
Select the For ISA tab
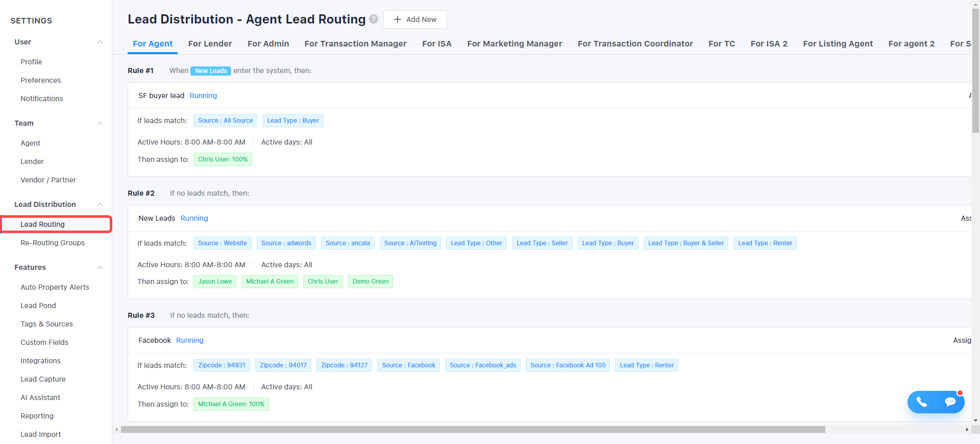pyautogui.click(x=437, y=44)
